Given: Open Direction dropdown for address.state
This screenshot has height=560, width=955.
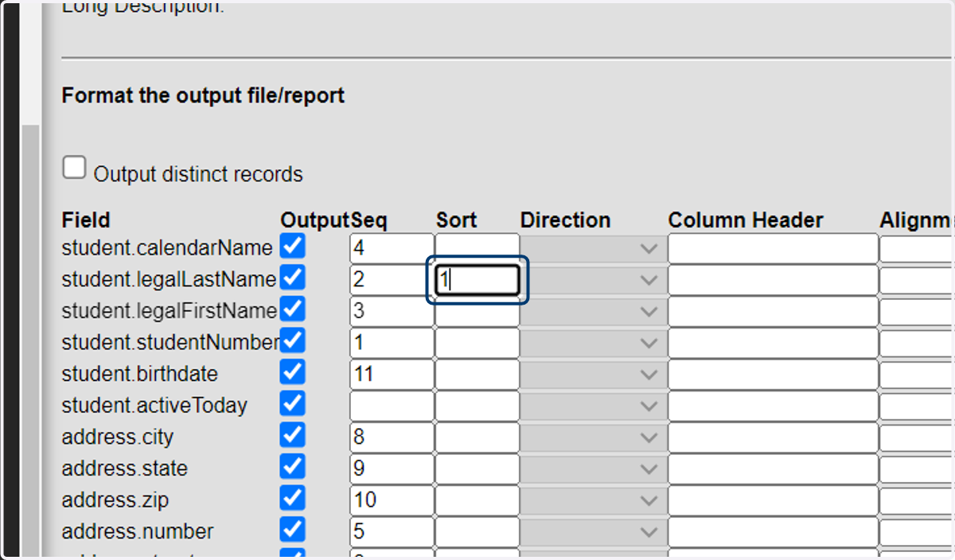Looking at the screenshot, I should (x=593, y=469).
